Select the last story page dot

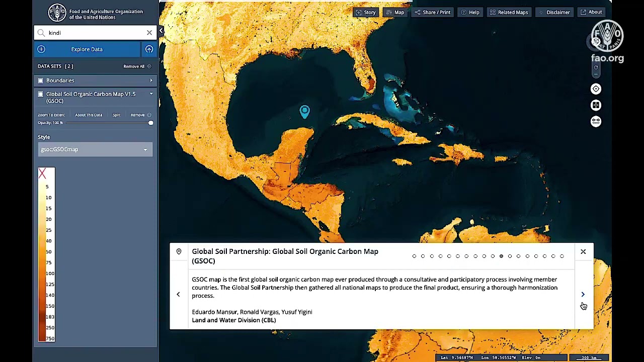point(562,256)
